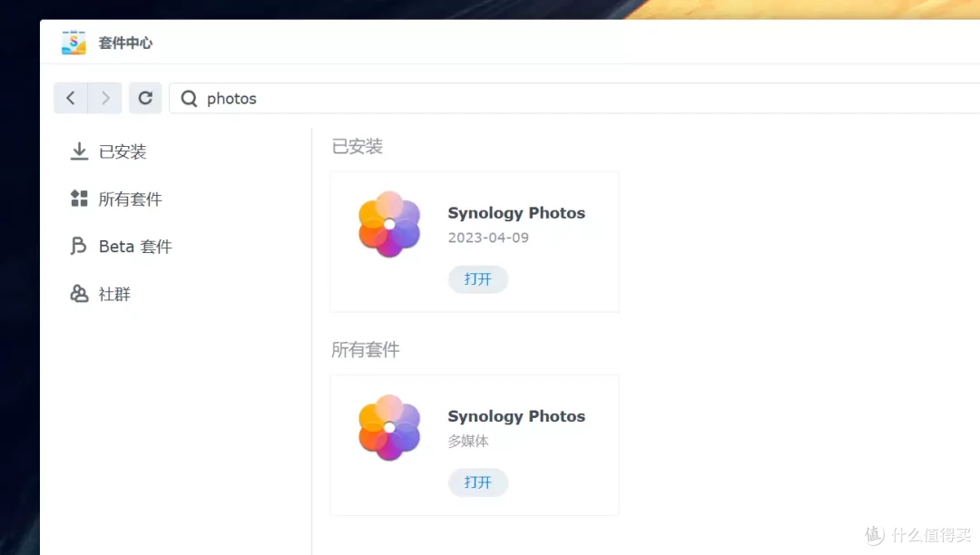980x555 pixels.
Task: Open the 社群 (Community) sidebar icon
Action: pyautogui.click(x=80, y=293)
